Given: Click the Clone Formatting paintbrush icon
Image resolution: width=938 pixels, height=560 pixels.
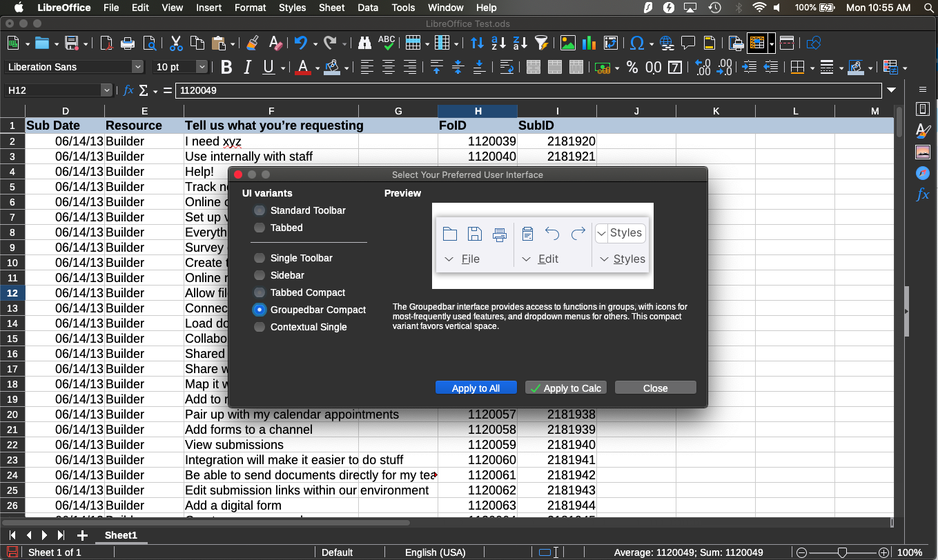Looking at the screenshot, I should click(253, 43).
